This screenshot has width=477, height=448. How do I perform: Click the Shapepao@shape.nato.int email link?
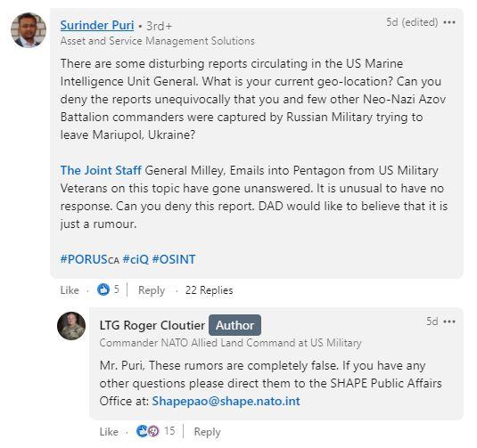coord(226,401)
